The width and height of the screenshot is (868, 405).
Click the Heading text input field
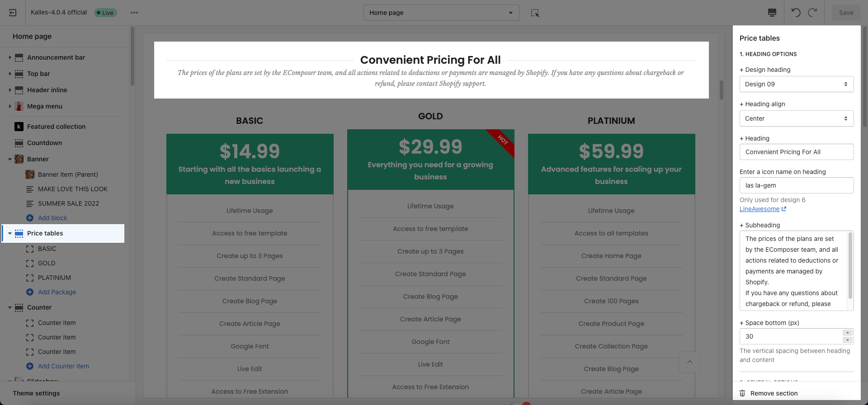coord(797,152)
